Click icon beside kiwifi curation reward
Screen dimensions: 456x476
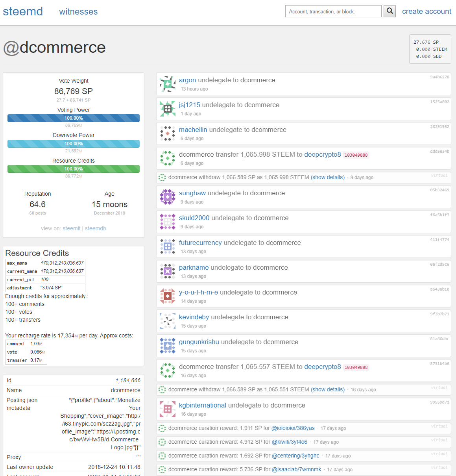tap(162, 442)
